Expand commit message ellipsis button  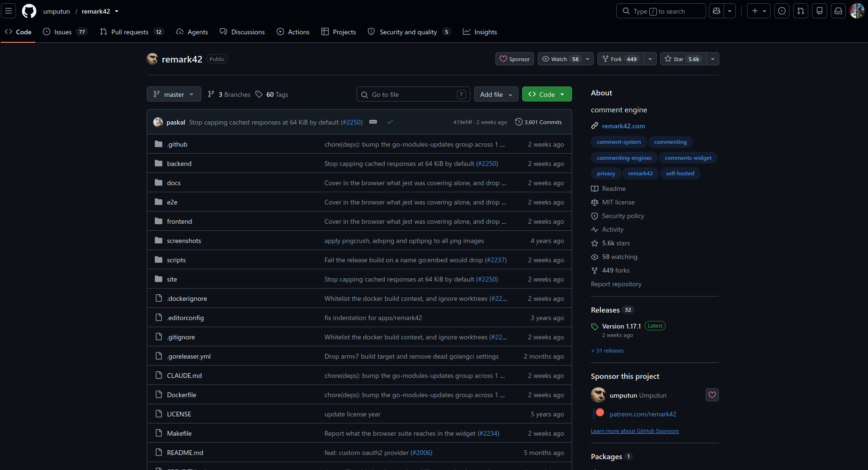373,122
